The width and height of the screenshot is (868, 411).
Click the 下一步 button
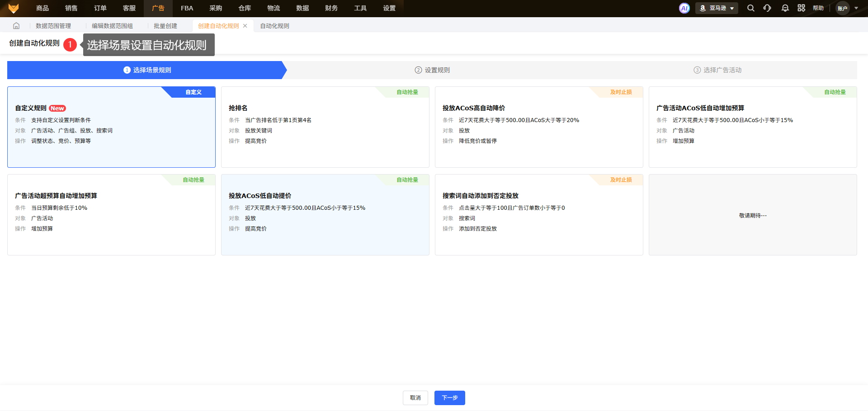pyautogui.click(x=449, y=398)
